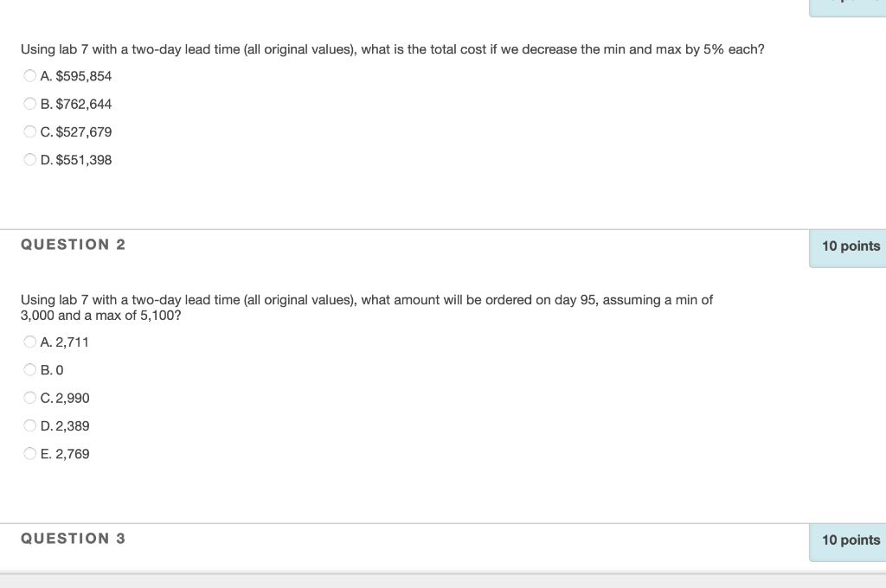The width and height of the screenshot is (886, 588).
Task: Click the divider line above QUESTION 3
Action: (x=443, y=521)
